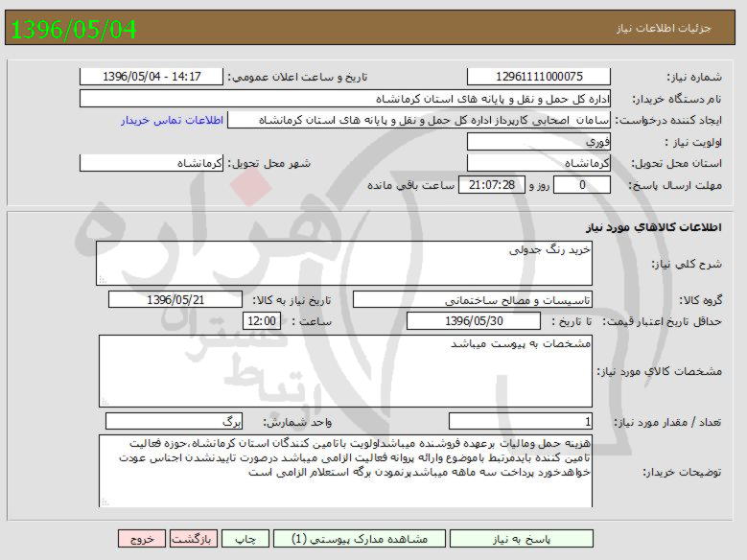Click the مشخصات کالای مورد نیاز text area
747x560 pixels.
[345, 371]
